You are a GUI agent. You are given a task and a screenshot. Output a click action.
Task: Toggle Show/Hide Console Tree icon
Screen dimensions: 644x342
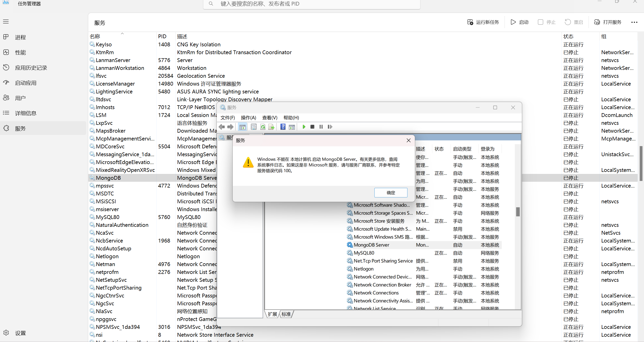click(x=242, y=127)
